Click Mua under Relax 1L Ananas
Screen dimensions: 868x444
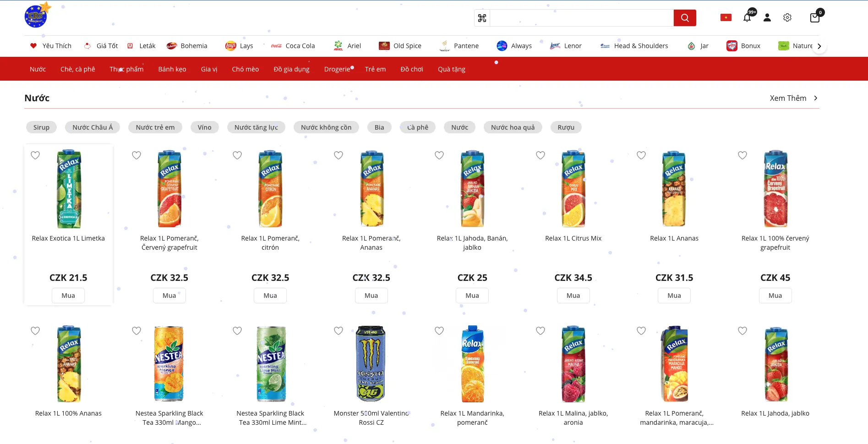point(674,296)
